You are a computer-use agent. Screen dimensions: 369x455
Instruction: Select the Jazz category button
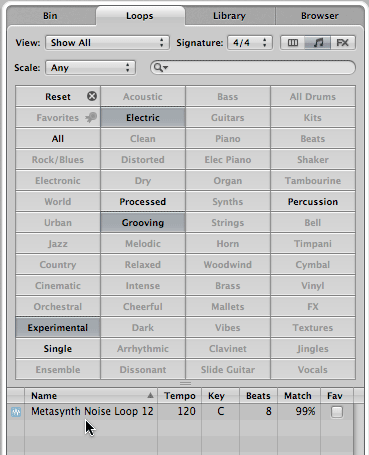coord(58,243)
